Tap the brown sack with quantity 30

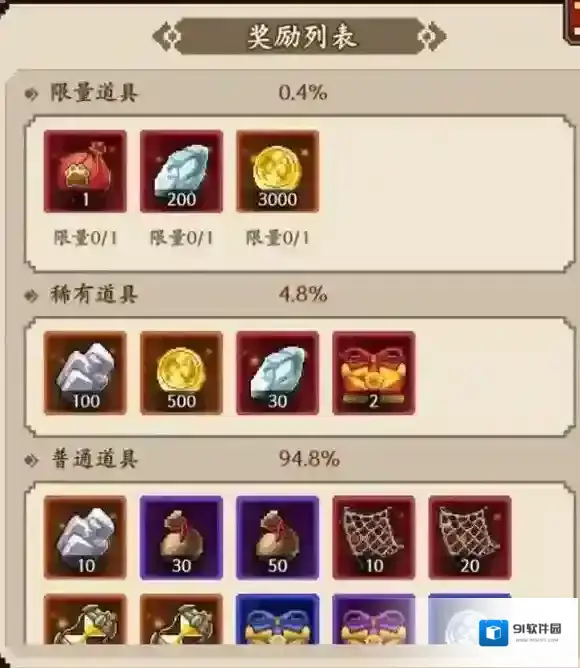(182, 537)
